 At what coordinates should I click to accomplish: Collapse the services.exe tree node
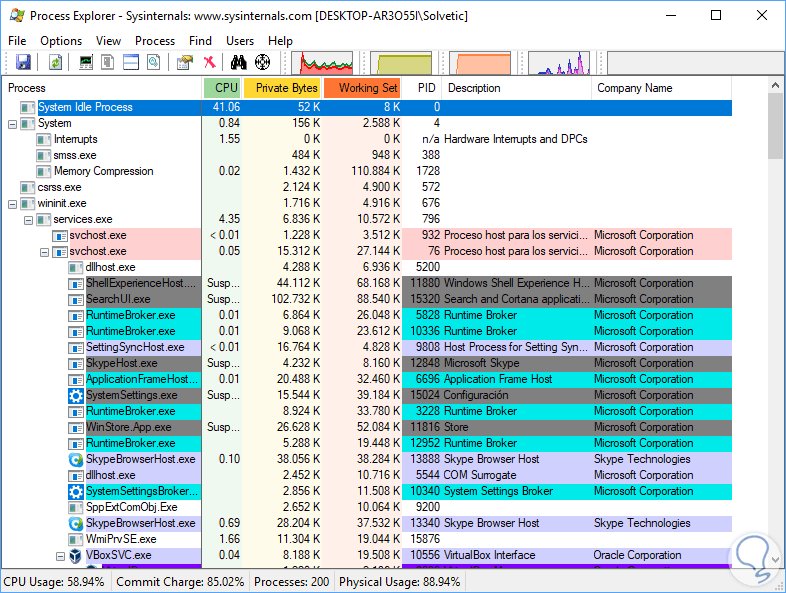coord(28,220)
